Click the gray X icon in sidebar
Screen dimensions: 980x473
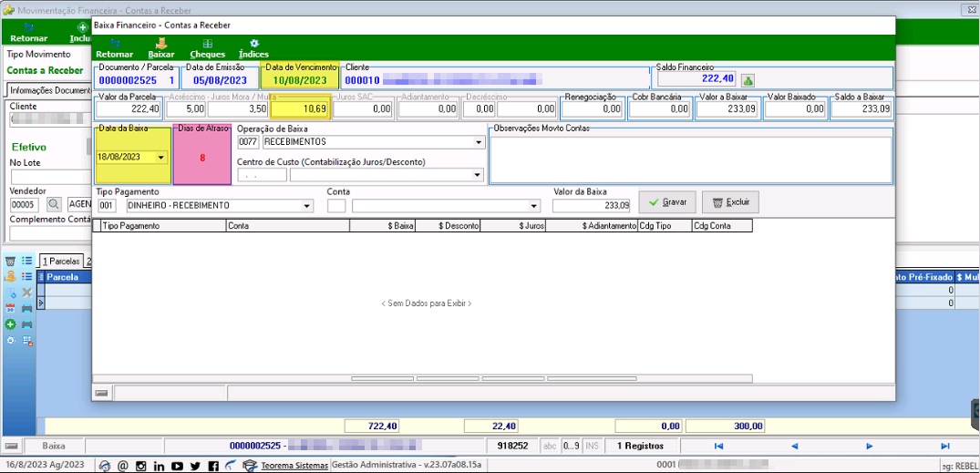26,293
